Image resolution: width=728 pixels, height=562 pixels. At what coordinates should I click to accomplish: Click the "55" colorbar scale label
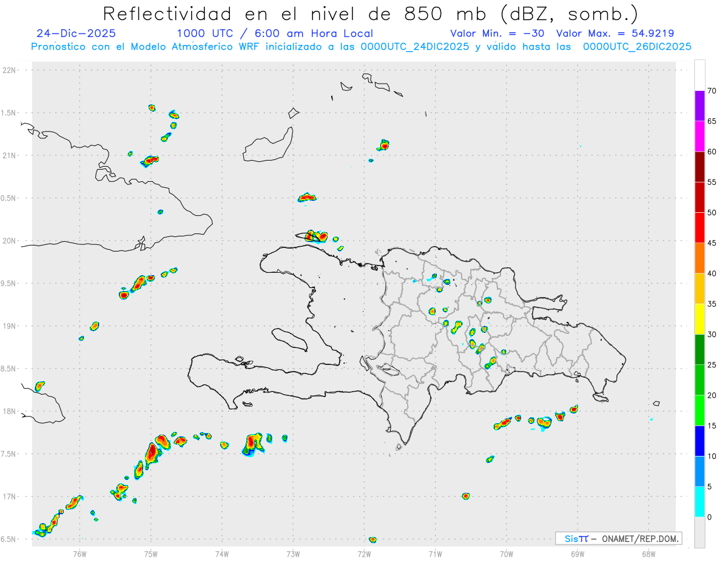(712, 182)
